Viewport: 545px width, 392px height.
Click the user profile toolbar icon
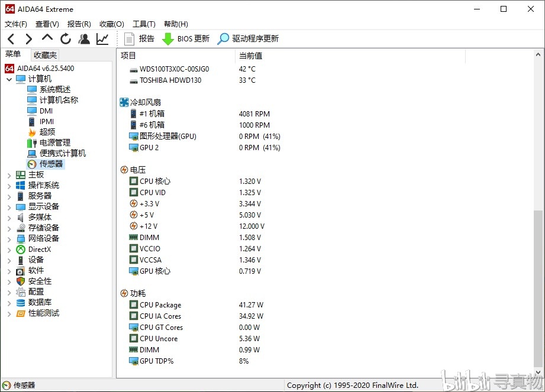(84, 39)
